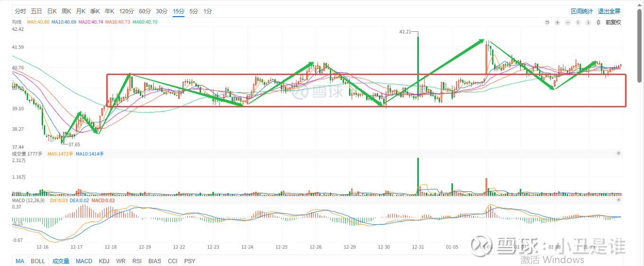Shift chart right with right chevron icon
The width and height of the screenshot is (644, 266).
[588, 22]
